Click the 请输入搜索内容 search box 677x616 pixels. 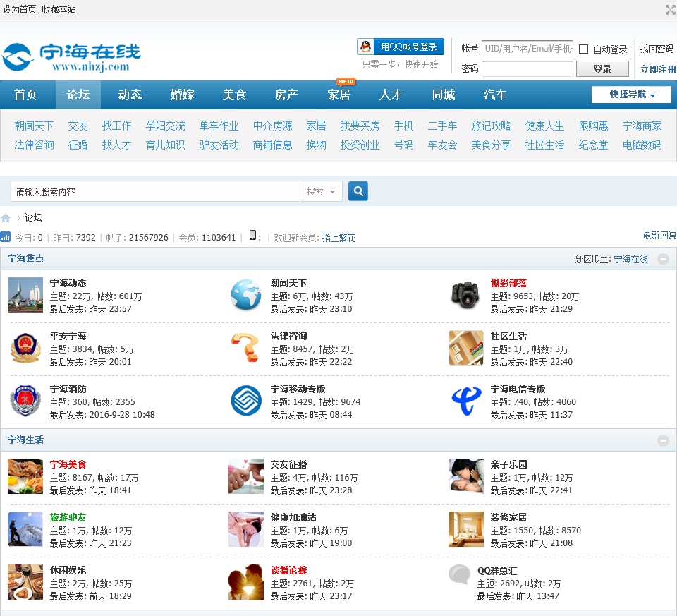click(x=155, y=191)
